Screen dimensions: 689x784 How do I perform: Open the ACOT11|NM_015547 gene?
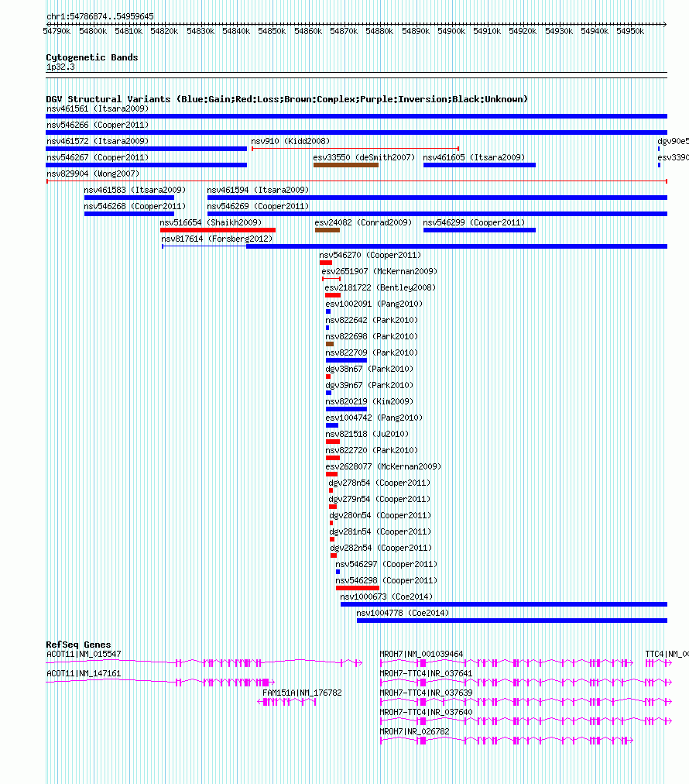(84, 654)
